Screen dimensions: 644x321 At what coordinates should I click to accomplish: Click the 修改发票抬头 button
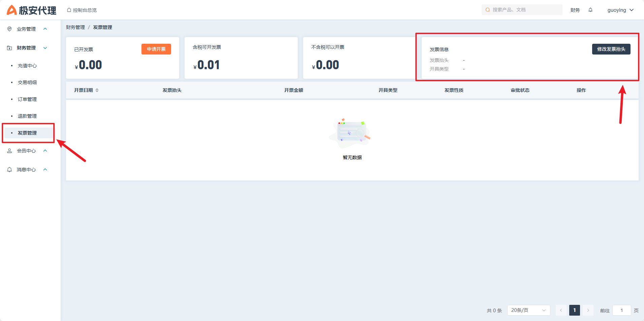611,49
